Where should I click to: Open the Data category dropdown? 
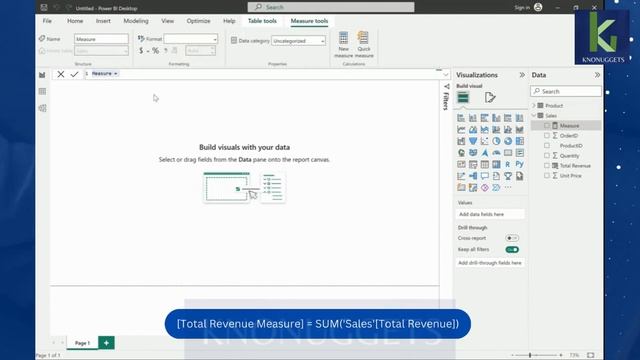coord(298,41)
